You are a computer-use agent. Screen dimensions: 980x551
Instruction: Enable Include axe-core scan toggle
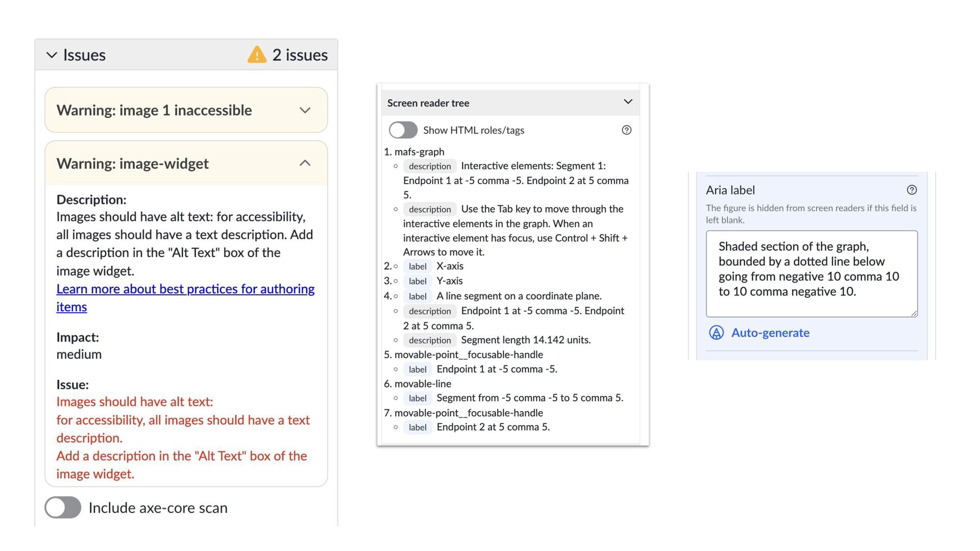click(63, 508)
